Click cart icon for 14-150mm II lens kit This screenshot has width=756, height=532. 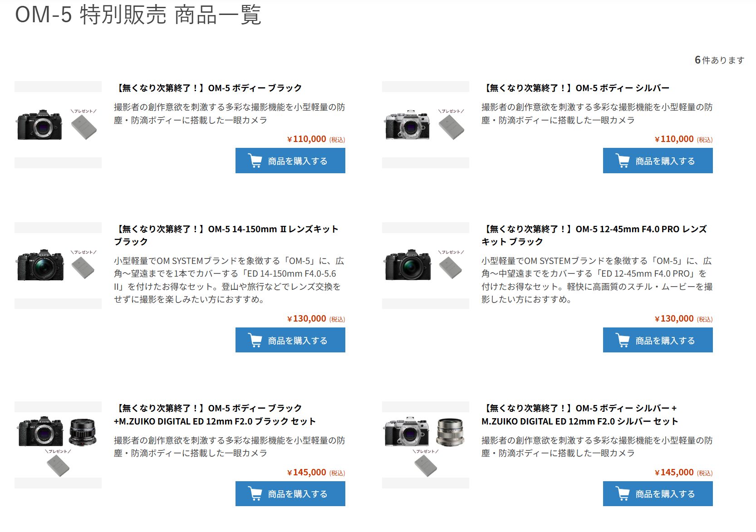(255, 340)
